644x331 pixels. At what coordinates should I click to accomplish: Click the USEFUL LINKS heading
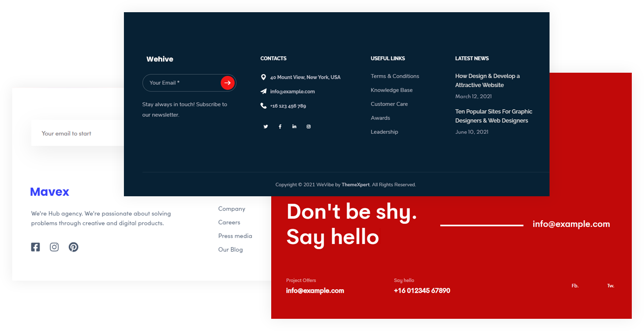click(388, 58)
